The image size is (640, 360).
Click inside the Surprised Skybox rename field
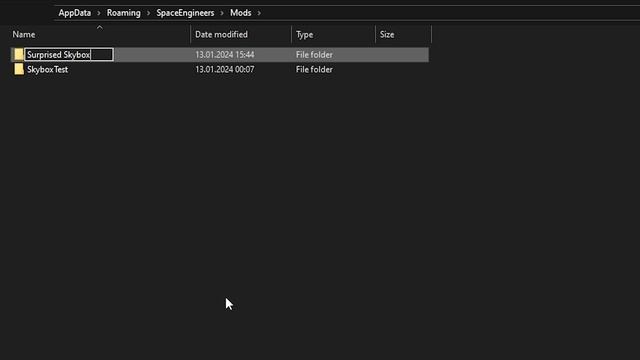(69, 55)
